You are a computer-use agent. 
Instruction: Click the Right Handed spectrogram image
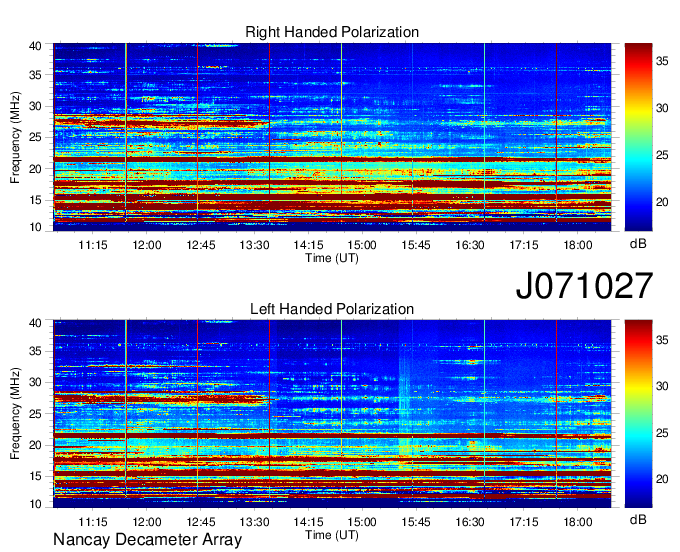(x=332, y=137)
